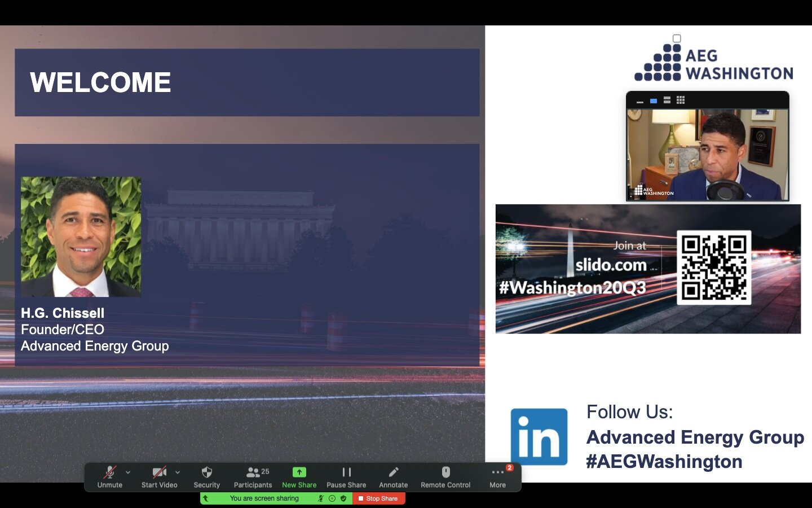Click bold 'Advanced Energy Group' next to LinkedIn
This screenshot has width=812, height=508.
tap(695, 437)
